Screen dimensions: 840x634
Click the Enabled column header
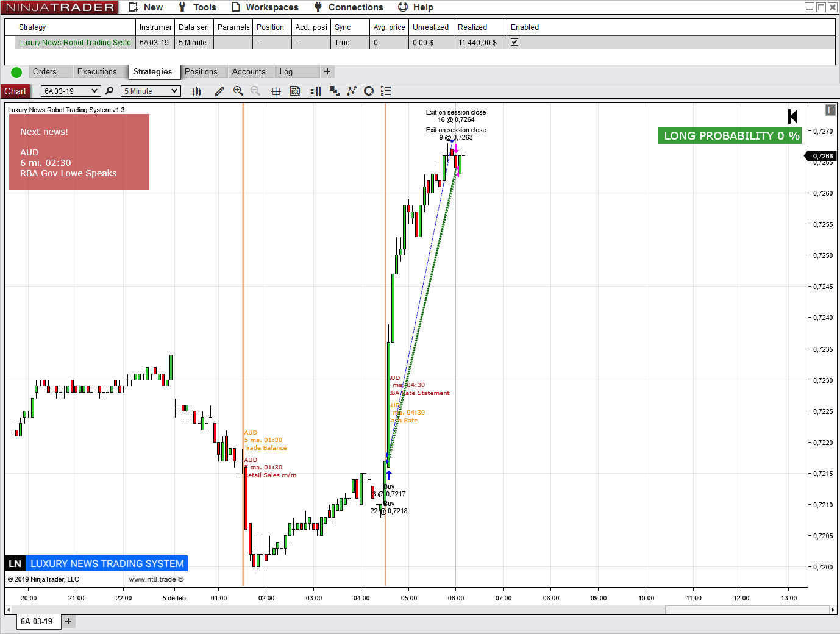coord(525,27)
